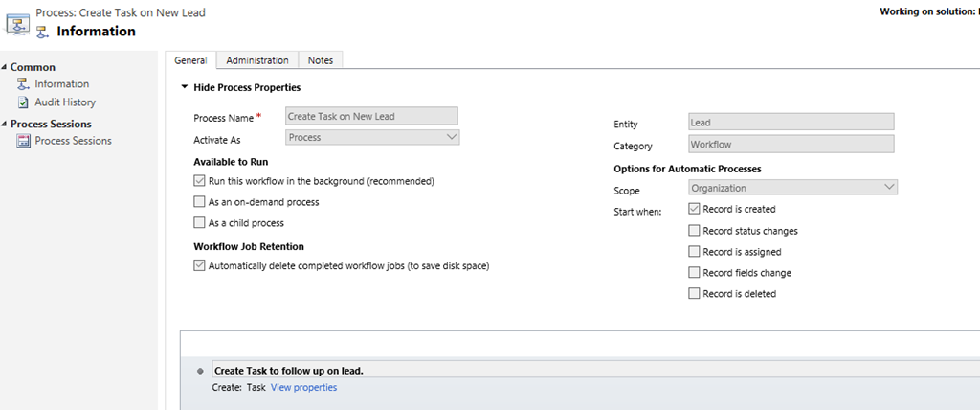The image size is (980, 410).
Task: Click the process icon in header
Action: (17, 22)
